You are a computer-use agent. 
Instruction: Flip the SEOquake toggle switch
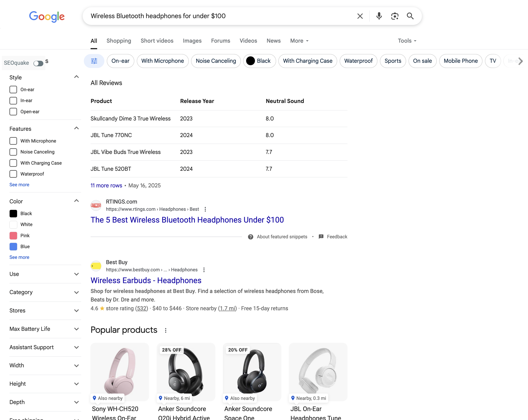point(38,63)
